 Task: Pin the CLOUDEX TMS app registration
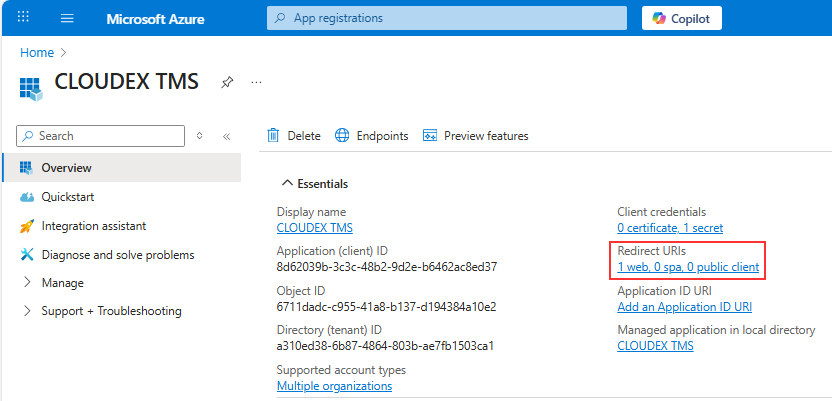[227, 82]
